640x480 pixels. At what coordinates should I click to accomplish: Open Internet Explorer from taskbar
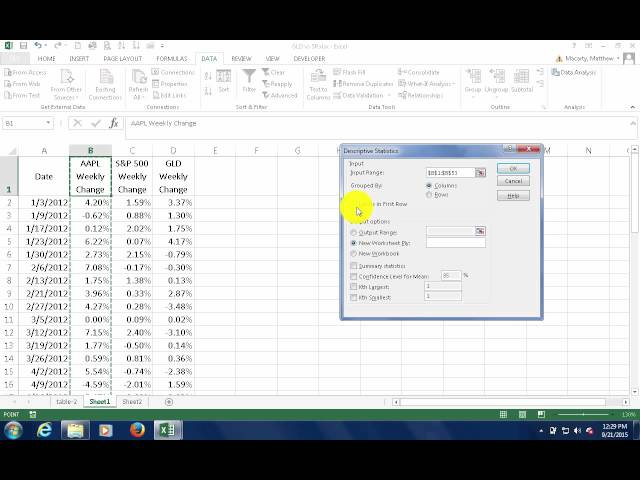click(44, 430)
